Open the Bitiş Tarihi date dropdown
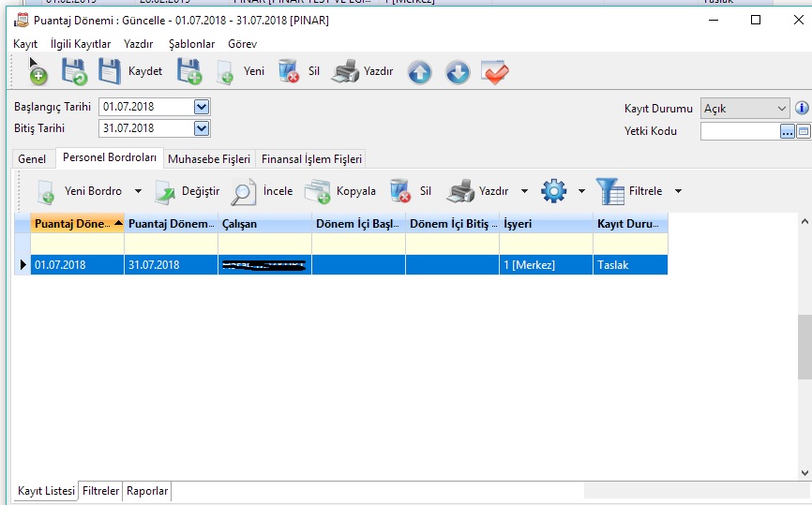812x505 pixels. 201,128
